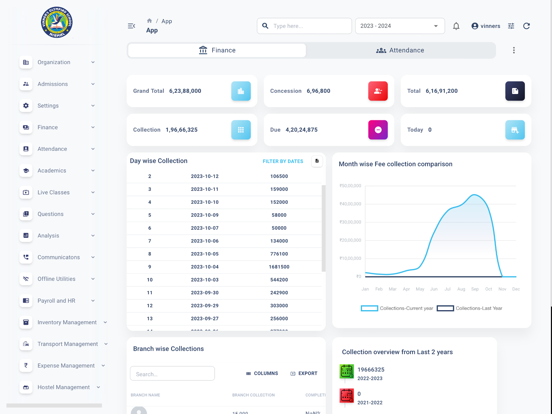Viewport: 552px width, 414px height.
Task: Click the Due card magenta icon
Action: click(378, 130)
